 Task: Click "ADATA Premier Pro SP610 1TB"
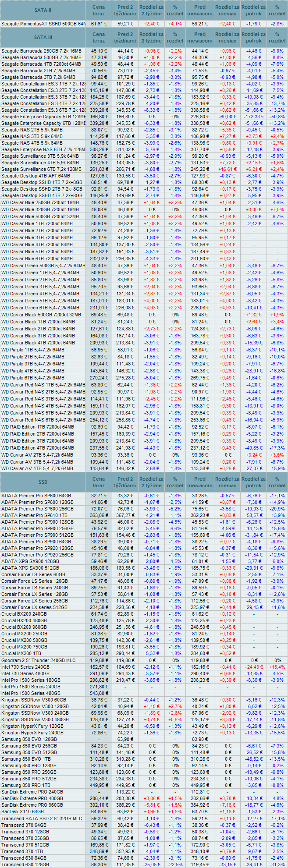[x=34, y=516]
